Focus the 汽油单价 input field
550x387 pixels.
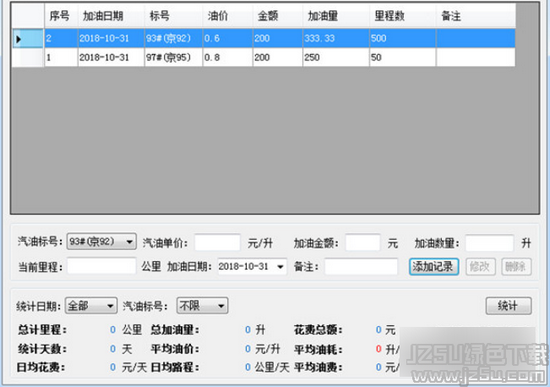click(217, 242)
